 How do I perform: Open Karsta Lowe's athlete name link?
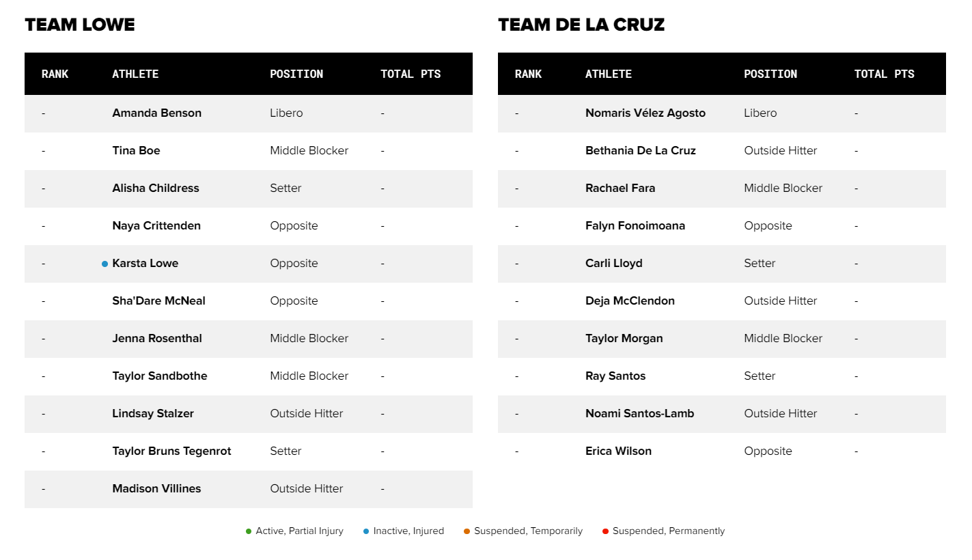(x=145, y=264)
